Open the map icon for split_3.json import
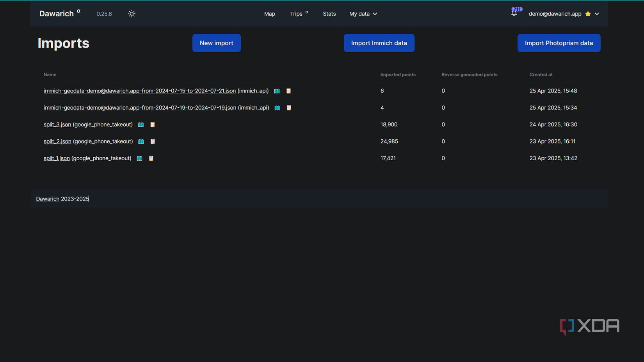The height and width of the screenshot is (362, 644). coord(141,124)
